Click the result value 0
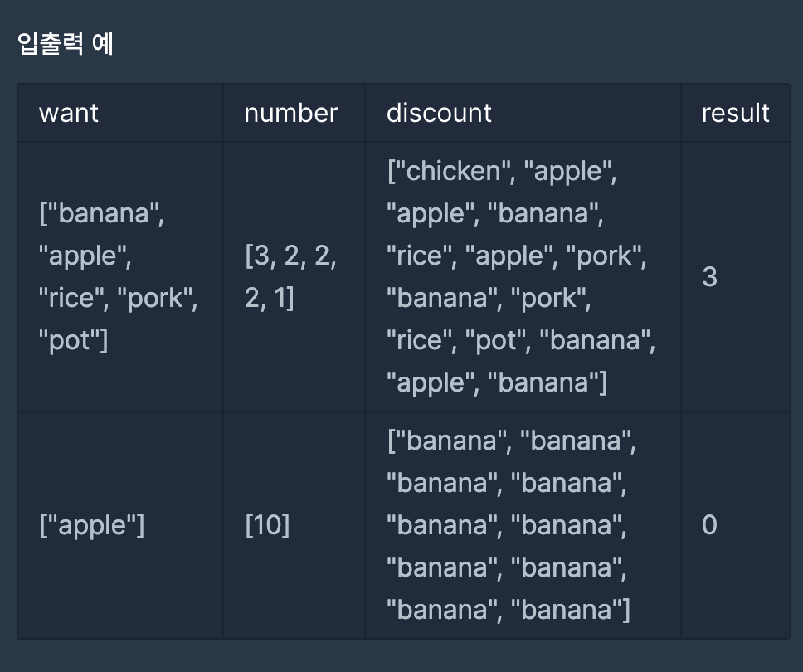The width and height of the screenshot is (803, 672). tap(709, 525)
